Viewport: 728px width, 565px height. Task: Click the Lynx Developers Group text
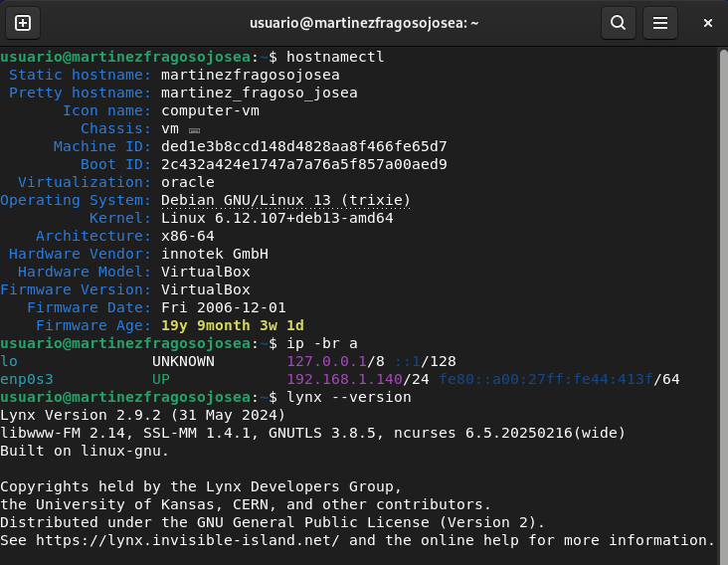tap(299, 486)
